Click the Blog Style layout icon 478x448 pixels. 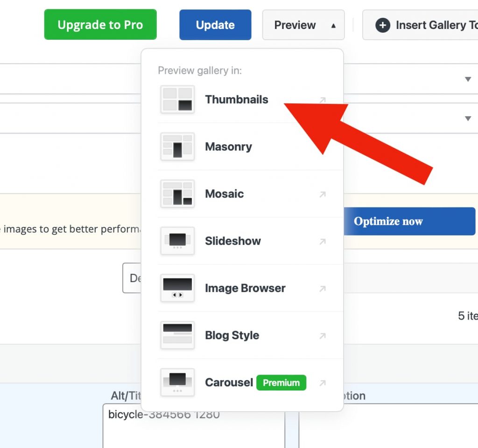click(177, 335)
